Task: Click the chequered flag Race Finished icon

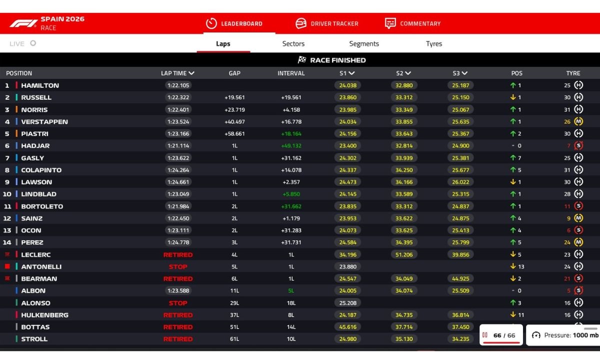Action: pyautogui.click(x=302, y=60)
